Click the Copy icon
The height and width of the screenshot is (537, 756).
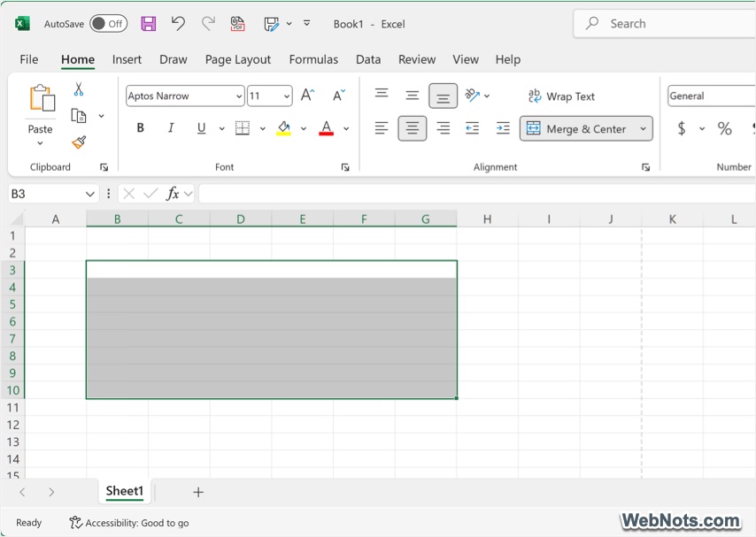pyautogui.click(x=79, y=116)
